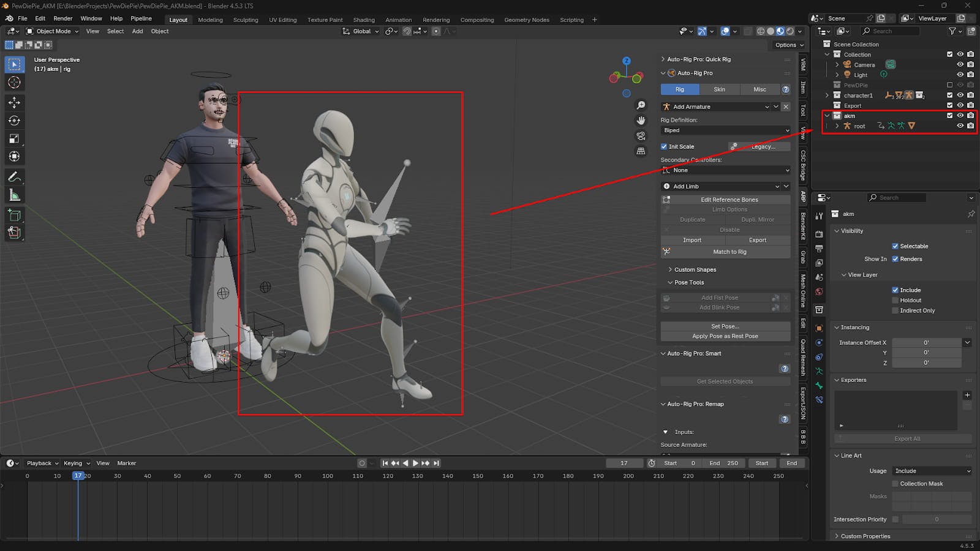Open the Render menu
The width and height of the screenshot is (980, 551).
[62, 18]
